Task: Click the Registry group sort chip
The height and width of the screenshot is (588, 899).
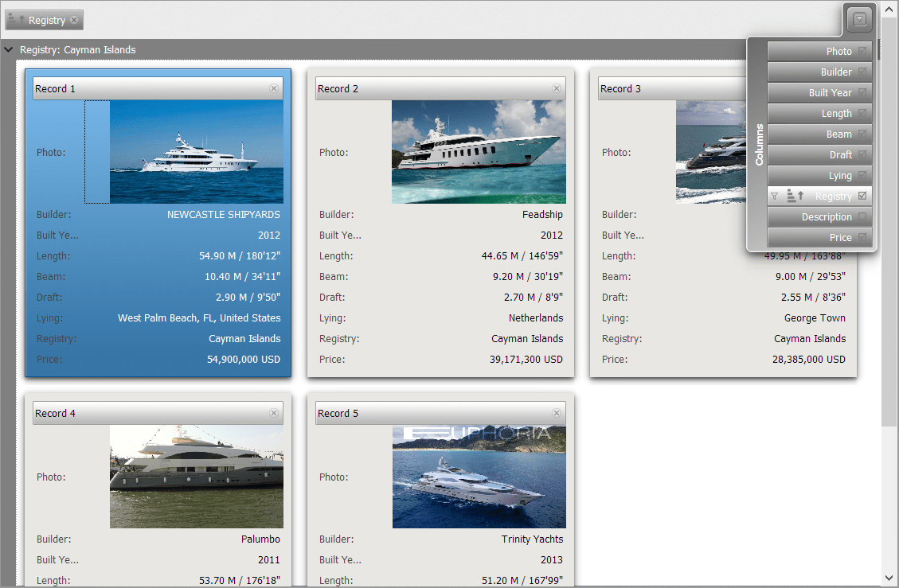Action: point(44,20)
